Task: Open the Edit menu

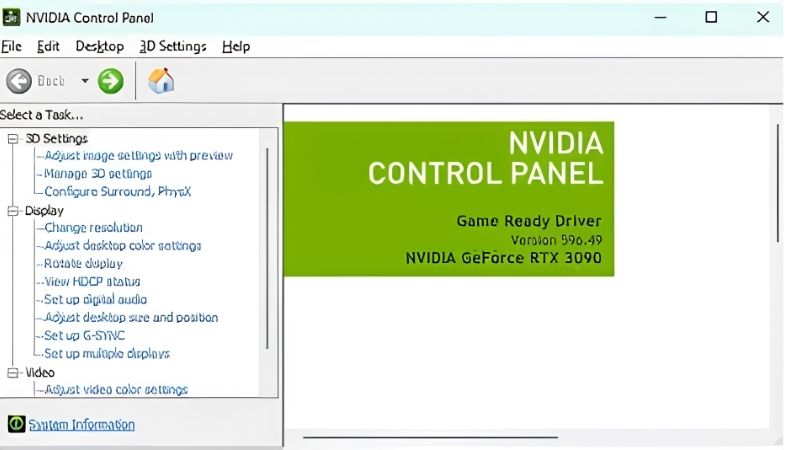Action: point(48,46)
